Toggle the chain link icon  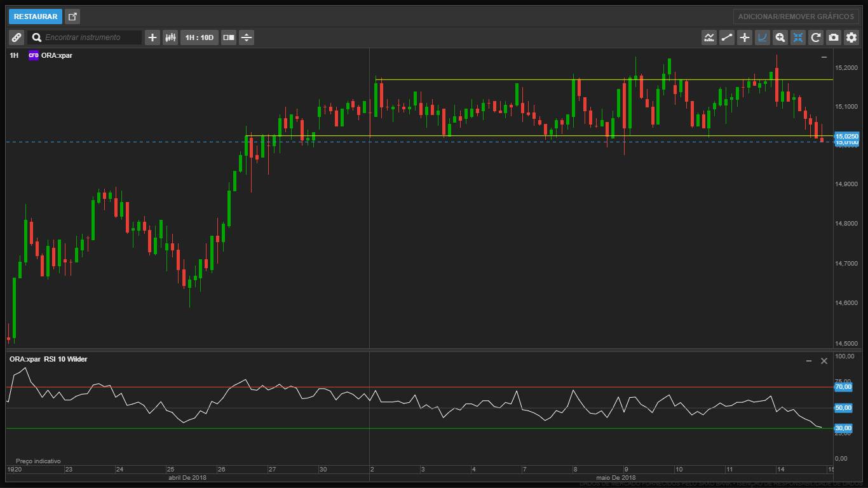17,37
